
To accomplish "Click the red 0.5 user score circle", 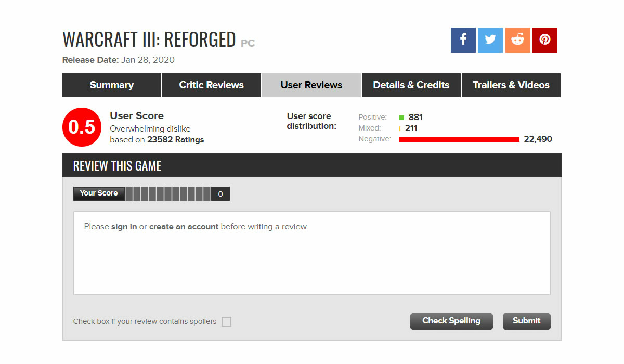I will point(82,127).
